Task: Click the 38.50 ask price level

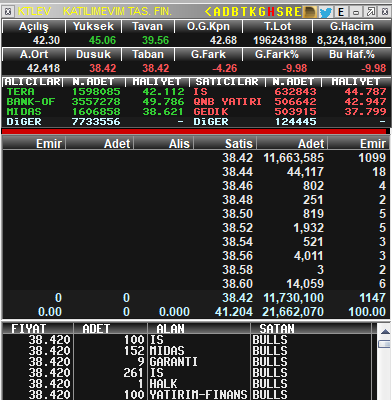Action: [x=238, y=214]
